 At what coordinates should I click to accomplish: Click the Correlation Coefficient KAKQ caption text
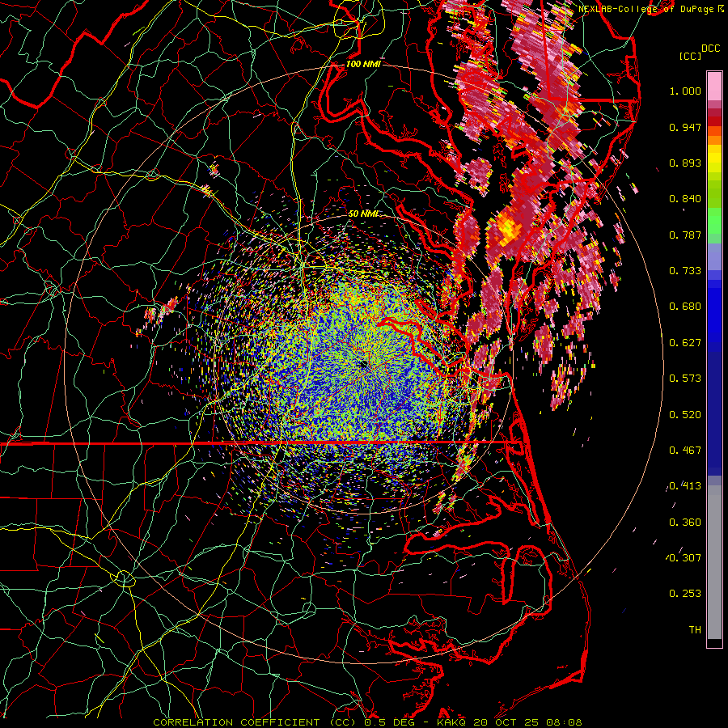367,722
